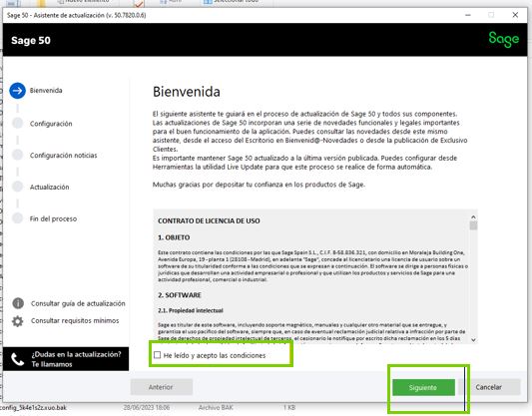Select the Configuración step

point(51,124)
